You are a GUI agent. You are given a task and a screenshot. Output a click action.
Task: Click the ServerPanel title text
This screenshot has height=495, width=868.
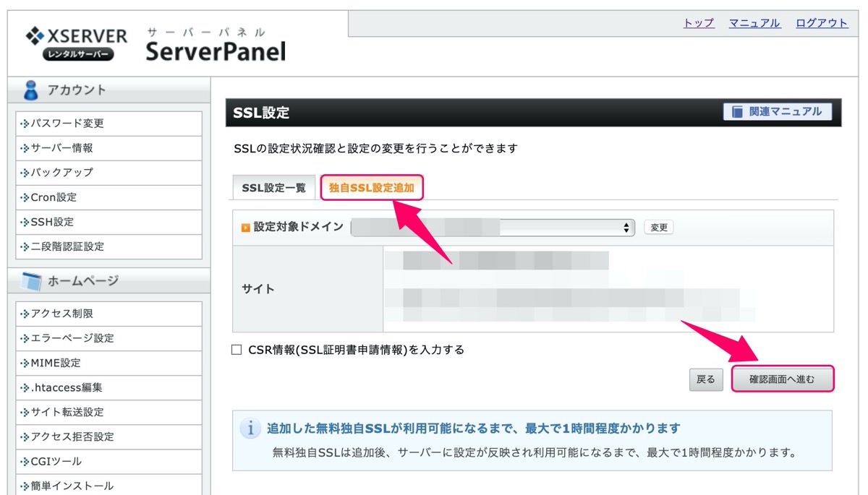(216, 51)
